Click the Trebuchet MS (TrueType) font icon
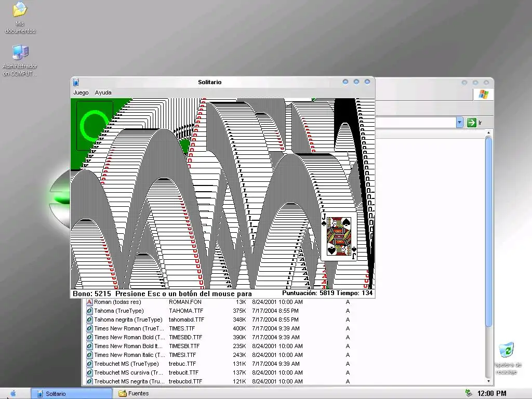 [x=89, y=364]
